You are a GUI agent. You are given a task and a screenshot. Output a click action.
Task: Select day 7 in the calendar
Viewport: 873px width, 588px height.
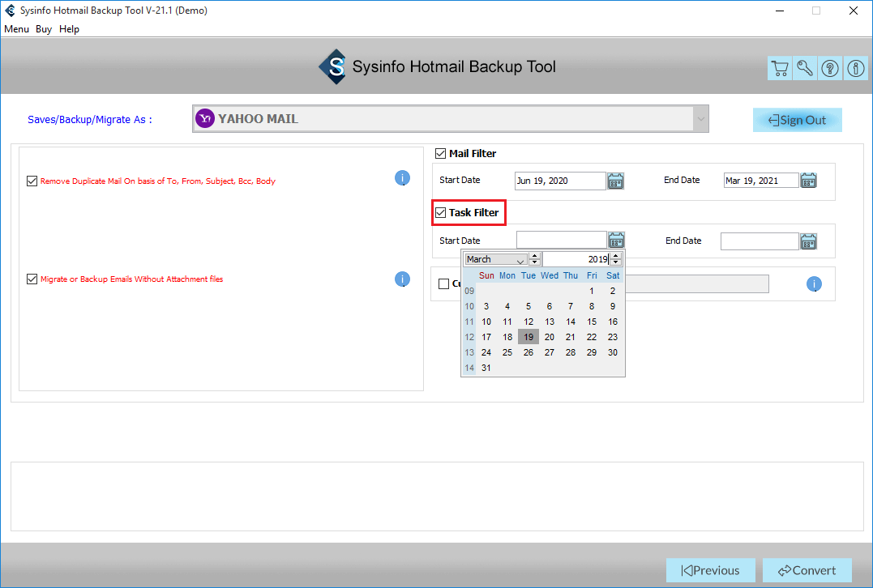[570, 306]
